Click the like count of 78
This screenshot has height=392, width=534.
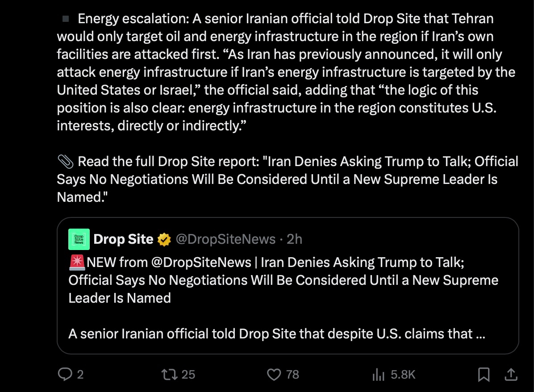point(292,374)
